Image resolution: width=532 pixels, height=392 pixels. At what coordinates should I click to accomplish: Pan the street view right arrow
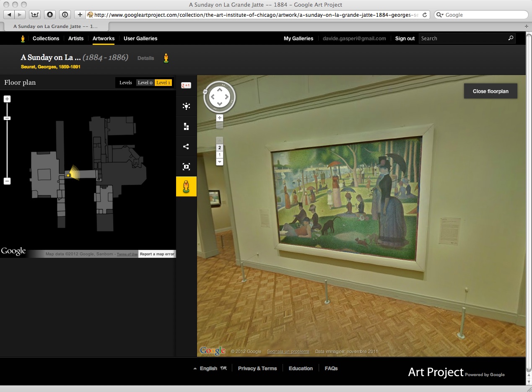click(226, 97)
